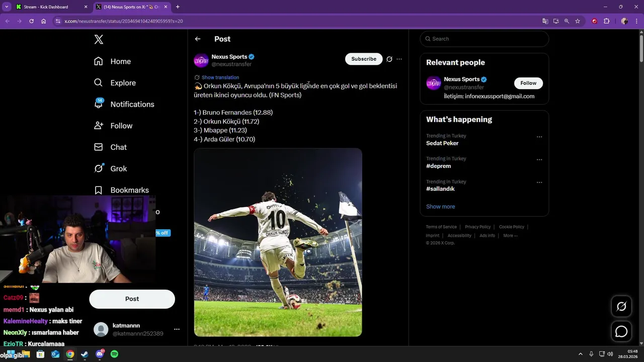The image size is (644, 362).
Task: Open the floating Grok button
Action: [621, 306]
